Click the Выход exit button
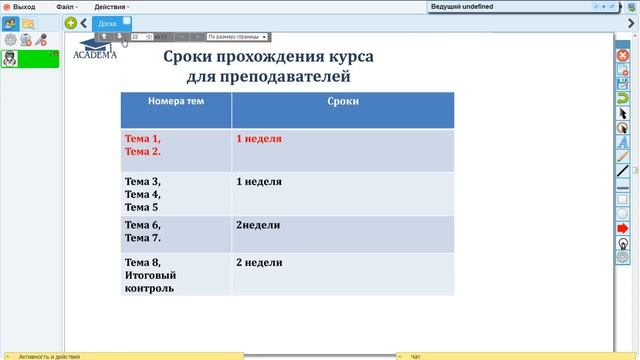This screenshot has height=360, width=640. pos(19,7)
